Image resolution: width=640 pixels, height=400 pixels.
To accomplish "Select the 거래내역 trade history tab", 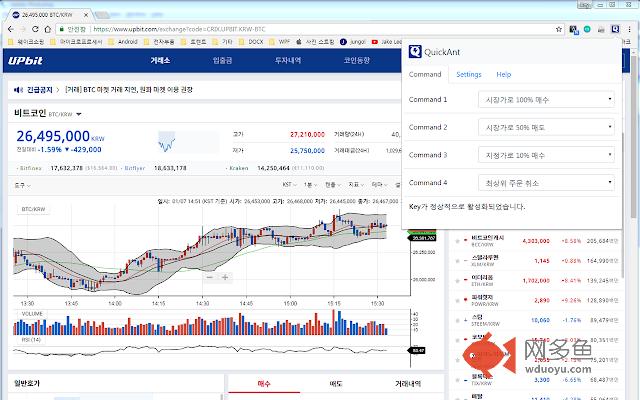I will click(x=408, y=383).
